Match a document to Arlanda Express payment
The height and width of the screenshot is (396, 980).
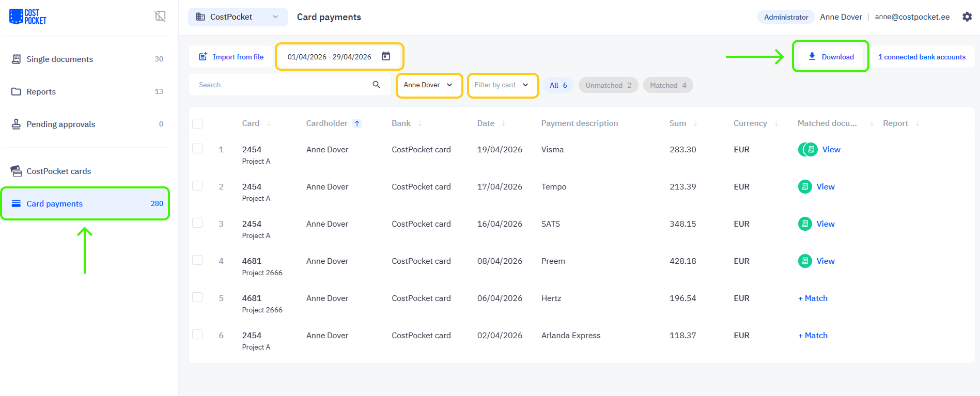point(813,335)
